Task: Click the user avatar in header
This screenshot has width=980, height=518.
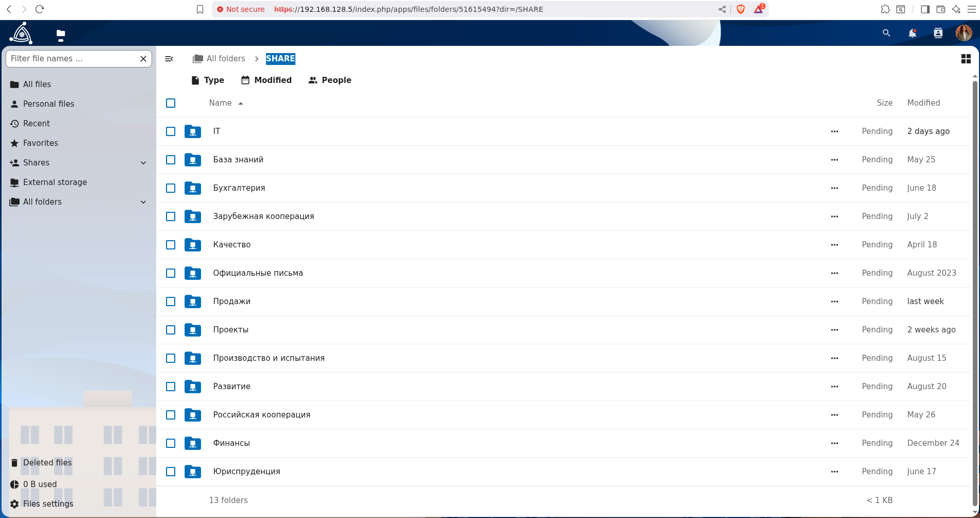Action: [964, 34]
